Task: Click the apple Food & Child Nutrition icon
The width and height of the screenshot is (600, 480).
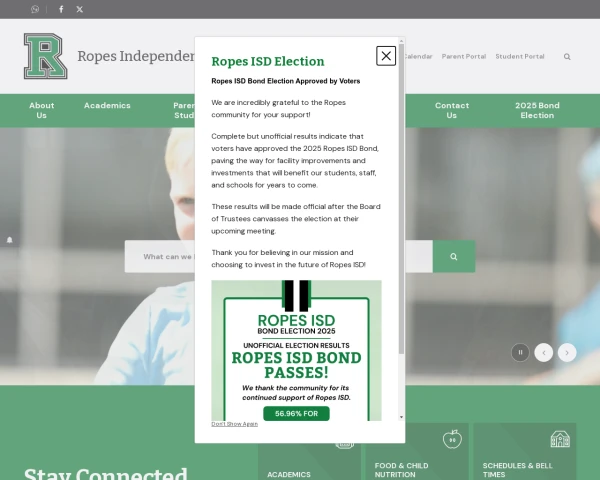Action: click(x=452, y=439)
